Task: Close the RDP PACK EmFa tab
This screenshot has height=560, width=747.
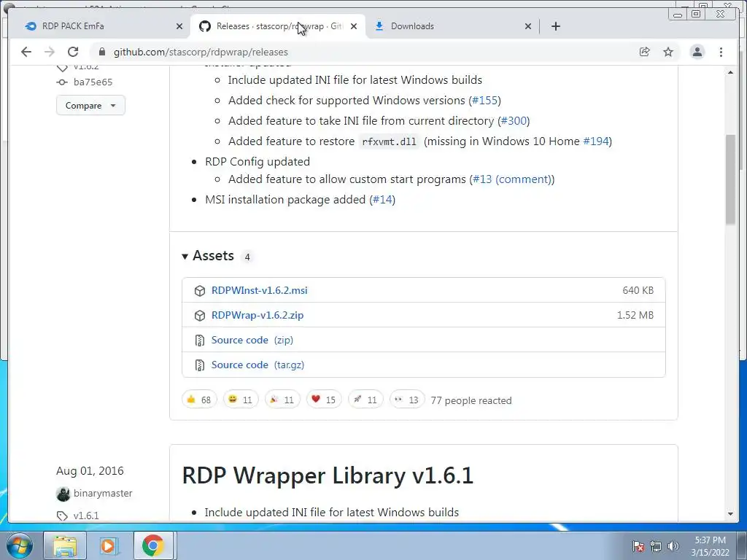Action: tap(179, 27)
